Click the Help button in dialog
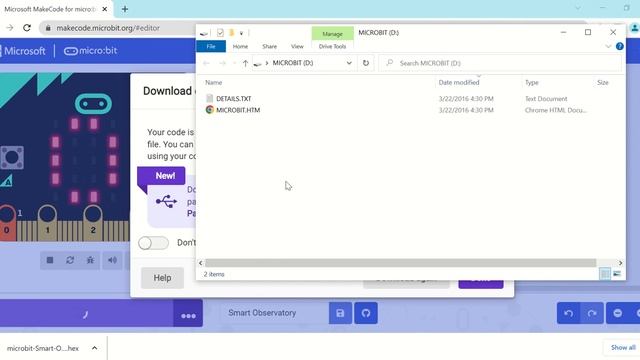This screenshot has width=640, height=360. tap(162, 278)
